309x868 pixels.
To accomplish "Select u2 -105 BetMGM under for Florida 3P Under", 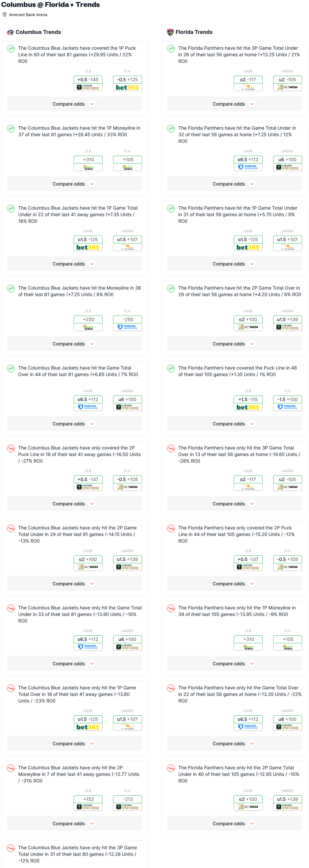I will click(x=287, y=83).
